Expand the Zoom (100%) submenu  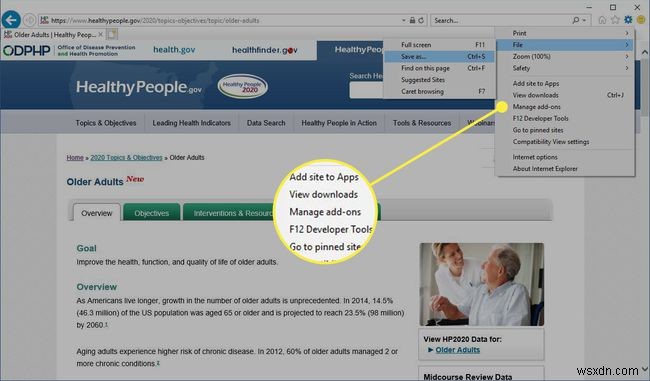point(565,56)
